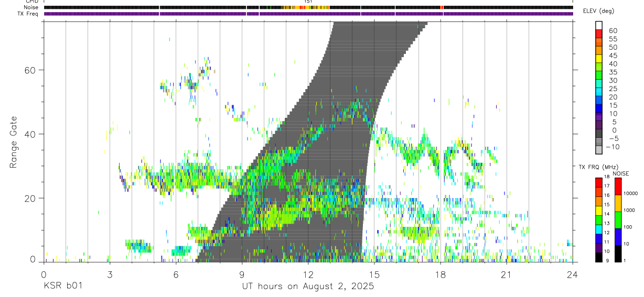
Task: Click the white top segment of the ELEV color bar
Action: click(x=599, y=26)
